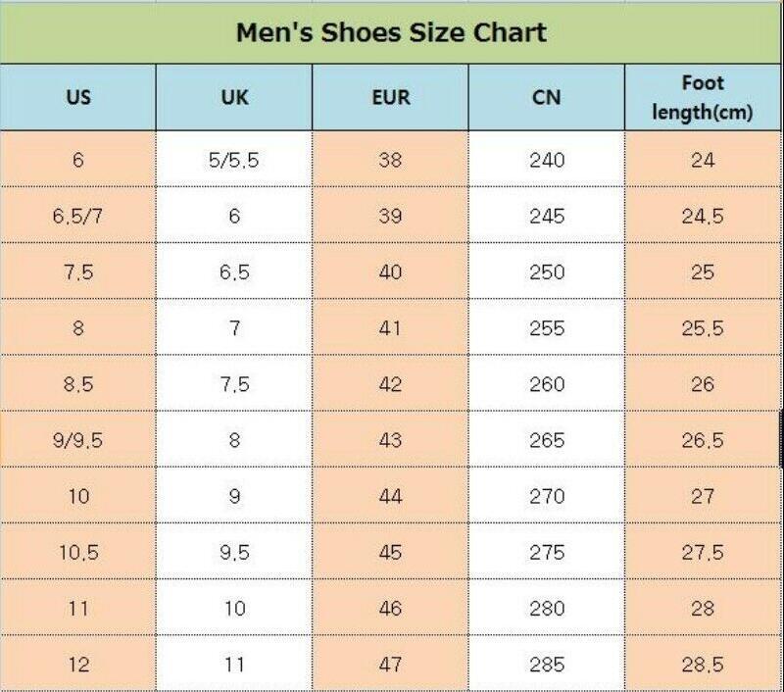Select the UK column header
Screen dimensions: 784x692
(234, 97)
